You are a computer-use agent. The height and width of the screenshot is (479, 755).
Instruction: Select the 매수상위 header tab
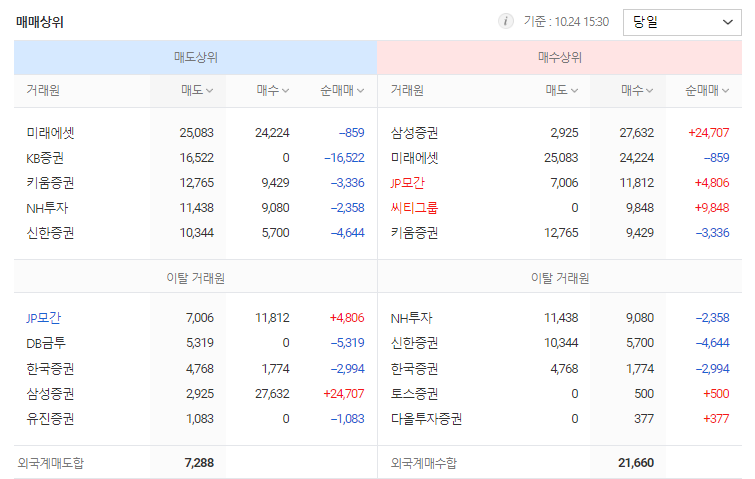560,57
